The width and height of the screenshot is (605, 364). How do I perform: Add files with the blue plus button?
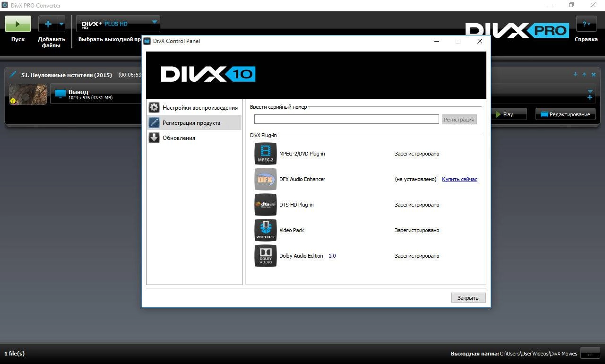(x=48, y=24)
